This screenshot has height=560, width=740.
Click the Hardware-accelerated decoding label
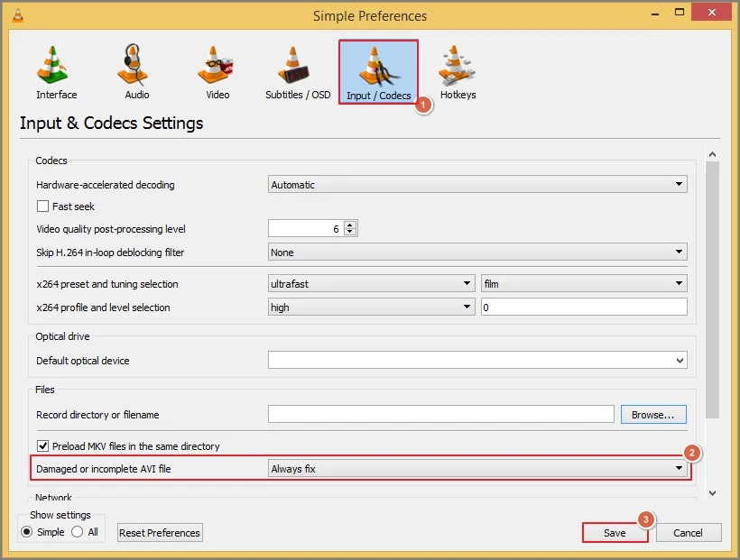pos(106,185)
